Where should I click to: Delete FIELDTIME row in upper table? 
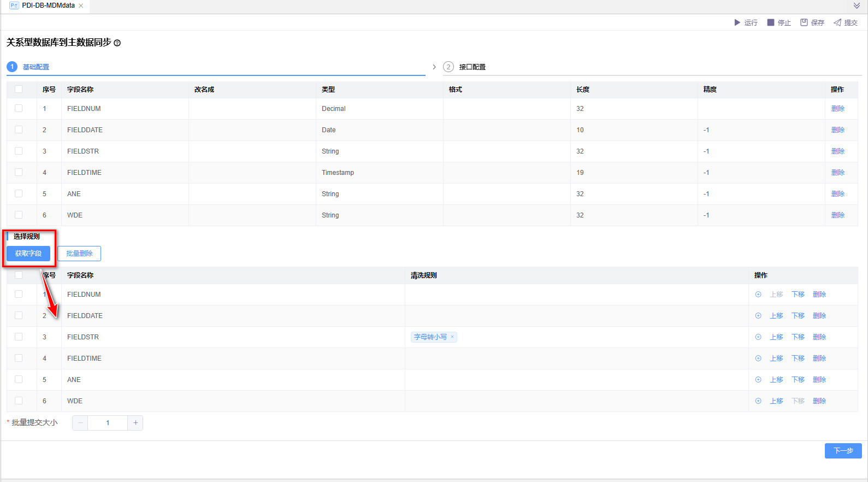click(837, 173)
